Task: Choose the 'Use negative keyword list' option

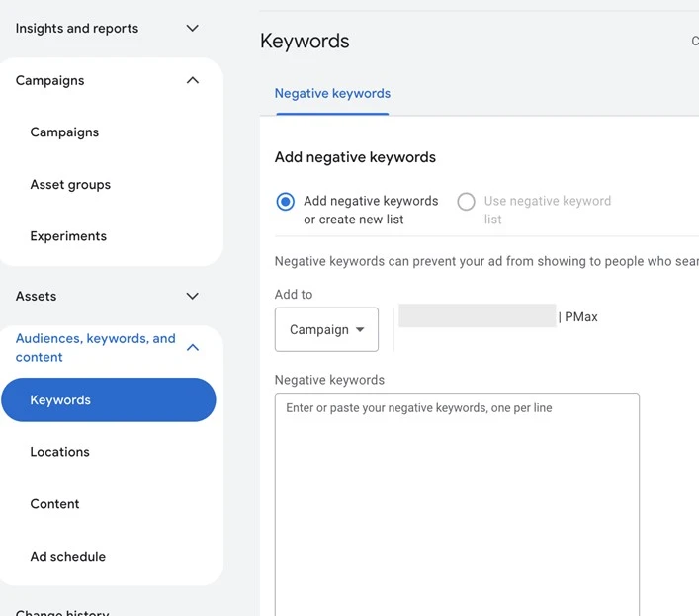Action: click(466, 202)
